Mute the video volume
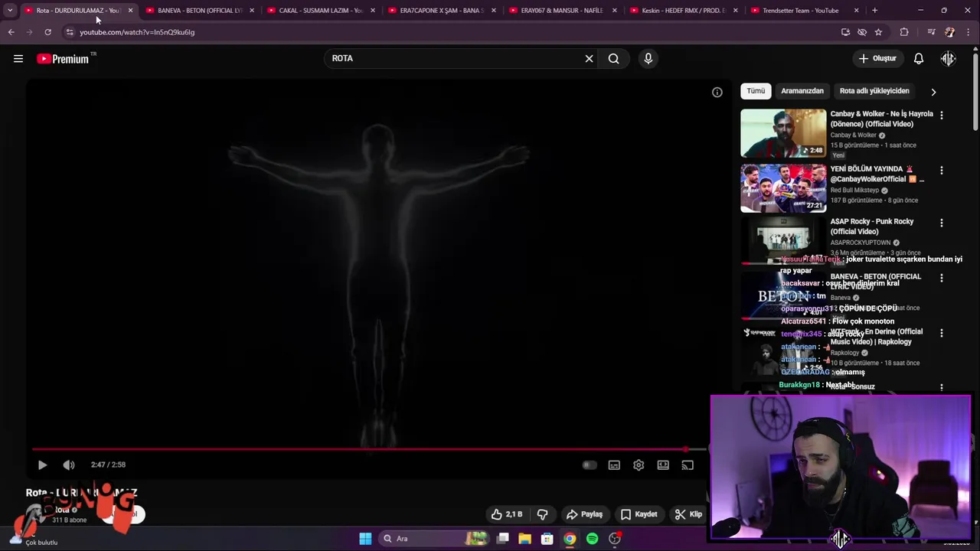Screen dimensions: 980x551 (68, 465)
